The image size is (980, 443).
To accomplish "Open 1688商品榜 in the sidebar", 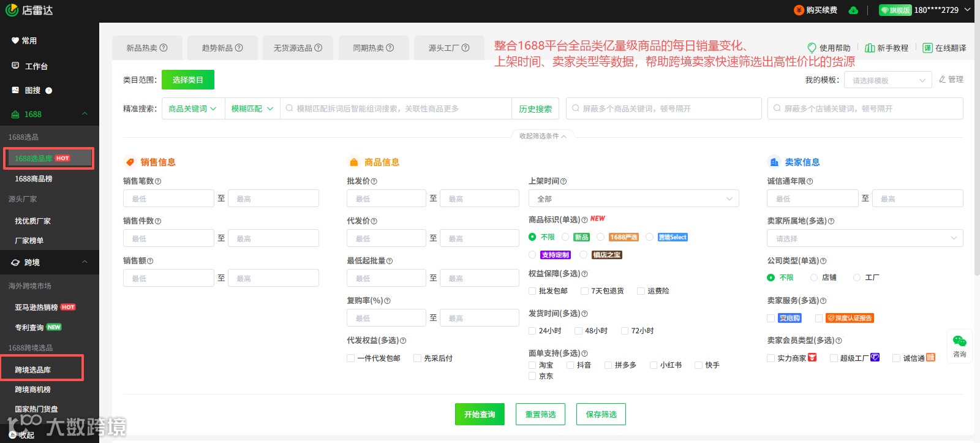I will click(x=34, y=179).
